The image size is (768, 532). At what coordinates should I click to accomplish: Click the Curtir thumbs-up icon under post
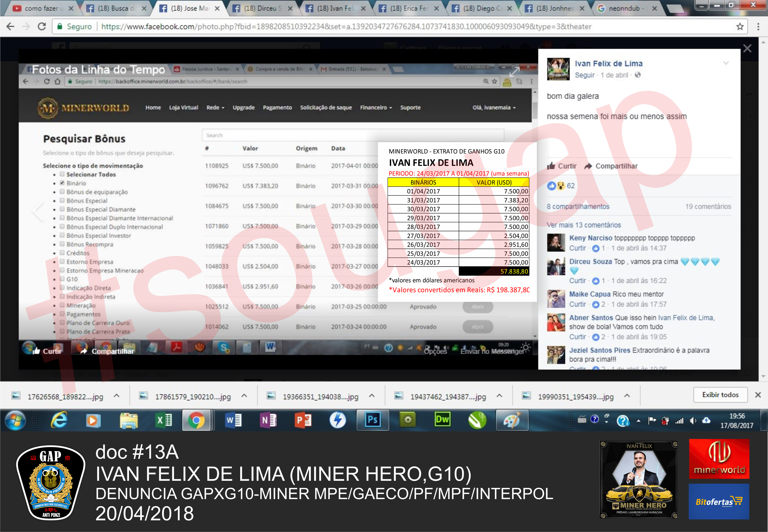(x=551, y=166)
